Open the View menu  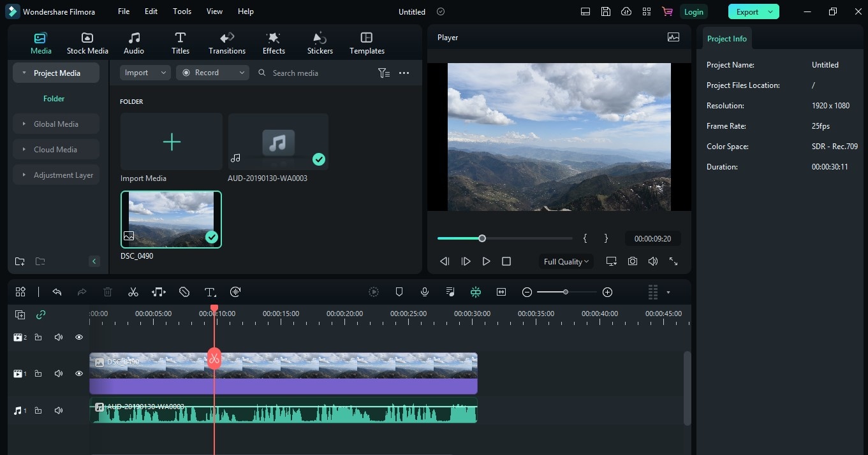click(x=214, y=11)
